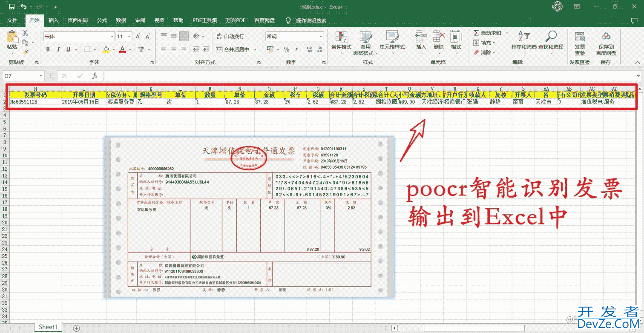Apply the yellow fill color bucket
The image size is (644, 333).
point(106,49)
